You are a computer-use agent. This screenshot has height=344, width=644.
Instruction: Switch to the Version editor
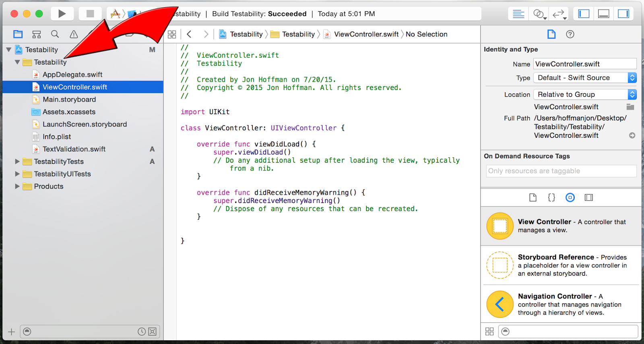pyautogui.click(x=559, y=14)
